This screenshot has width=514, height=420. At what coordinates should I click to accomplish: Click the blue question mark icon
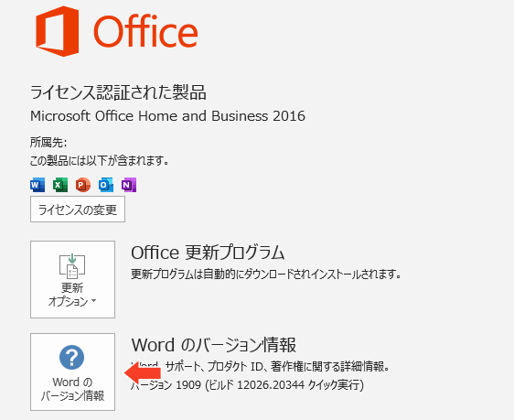(x=71, y=357)
